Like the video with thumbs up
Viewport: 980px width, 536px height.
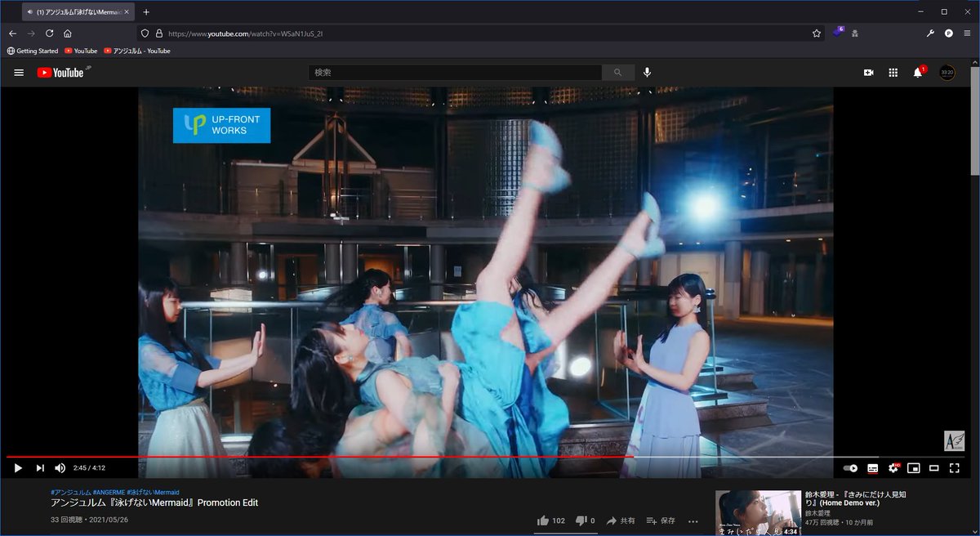pyautogui.click(x=551, y=520)
